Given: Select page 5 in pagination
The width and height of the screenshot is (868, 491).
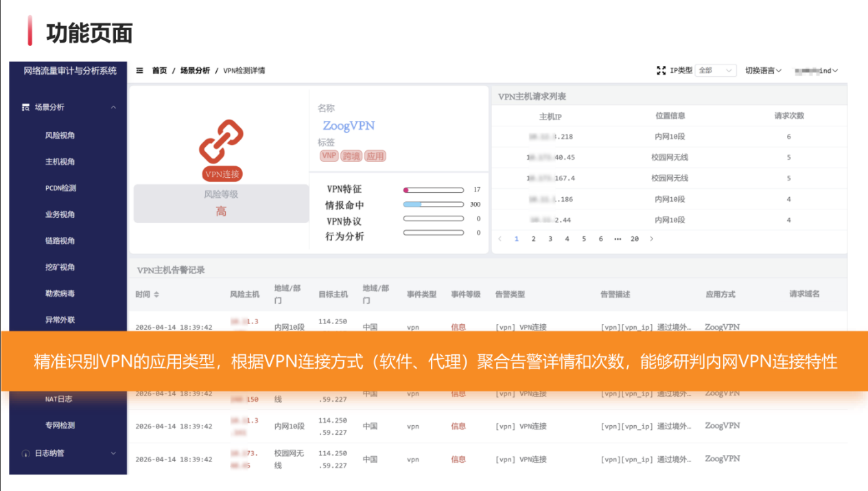Looking at the screenshot, I should point(584,239).
